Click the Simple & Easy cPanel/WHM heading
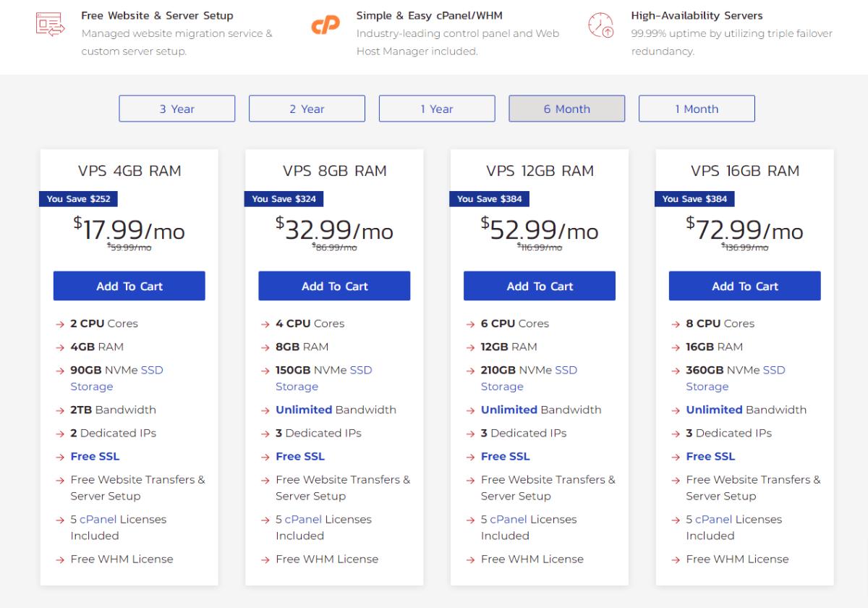The width and height of the screenshot is (868, 608). coord(429,15)
